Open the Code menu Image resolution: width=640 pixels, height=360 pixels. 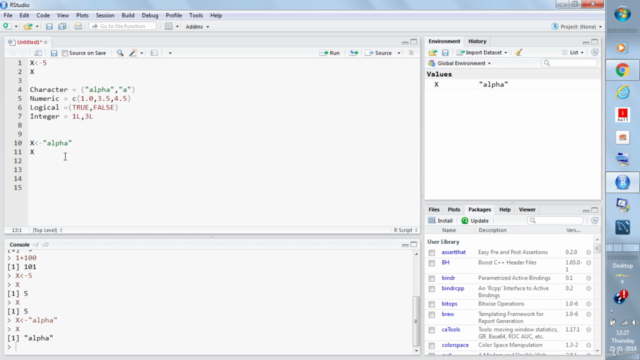[x=43, y=16]
